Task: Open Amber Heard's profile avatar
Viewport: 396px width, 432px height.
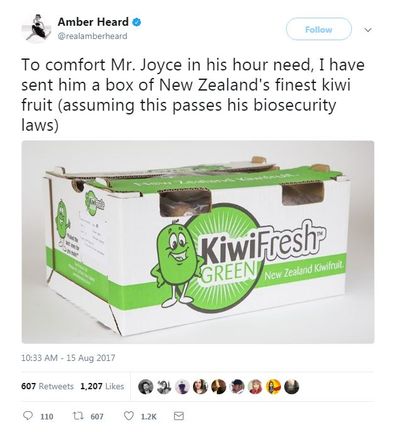Action: tap(35, 28)
